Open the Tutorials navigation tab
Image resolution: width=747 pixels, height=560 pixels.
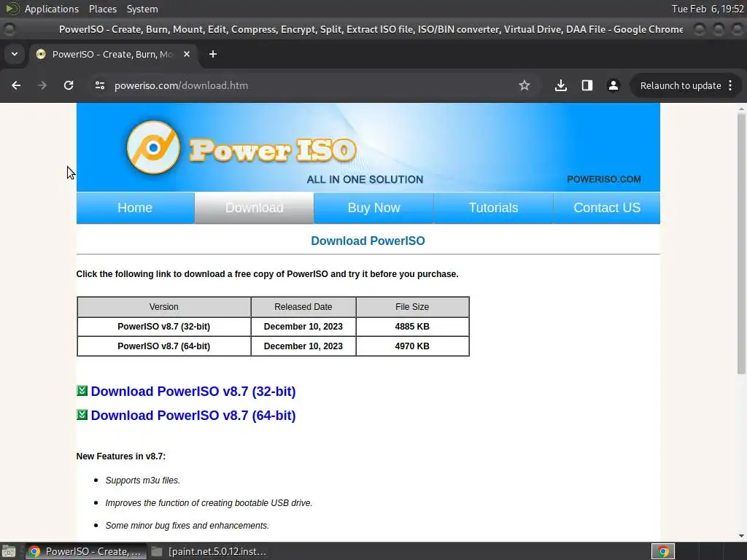pos(494,208)
